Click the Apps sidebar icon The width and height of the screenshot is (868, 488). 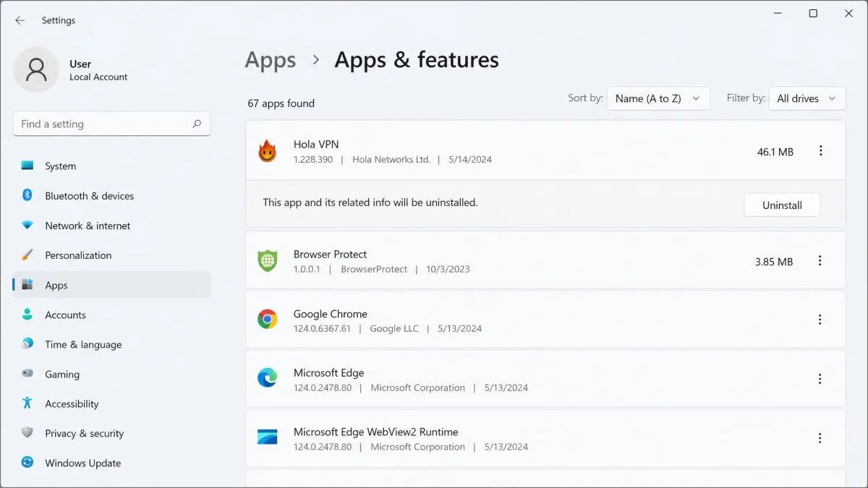point(27,284)
